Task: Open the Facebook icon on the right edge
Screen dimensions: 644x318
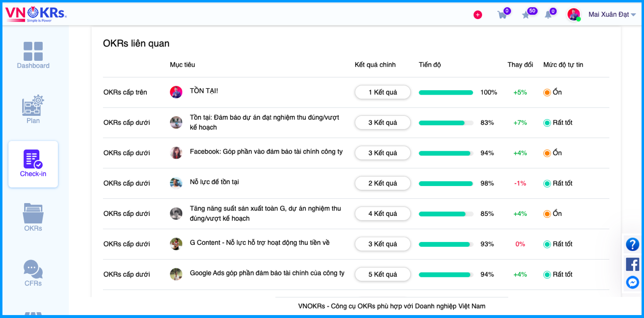Action: pos(632,264)
